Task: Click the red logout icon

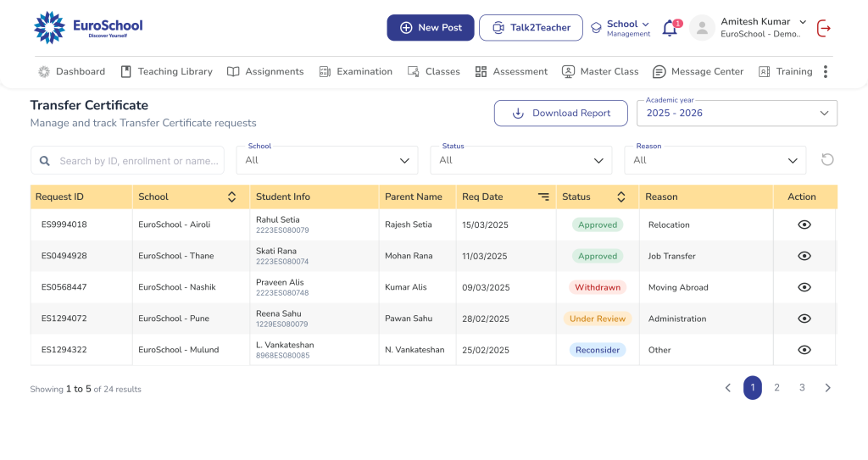Action: tap(823, 28)
